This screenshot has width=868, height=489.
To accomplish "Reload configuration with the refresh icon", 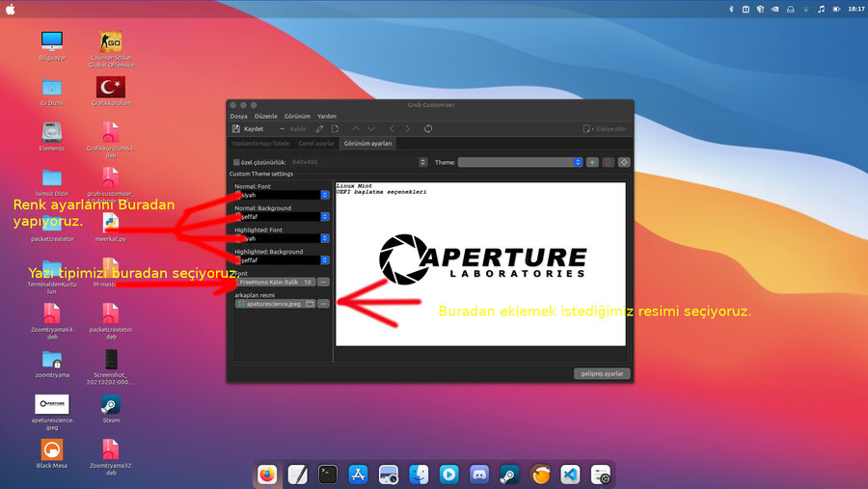I will tap(428, 129).
